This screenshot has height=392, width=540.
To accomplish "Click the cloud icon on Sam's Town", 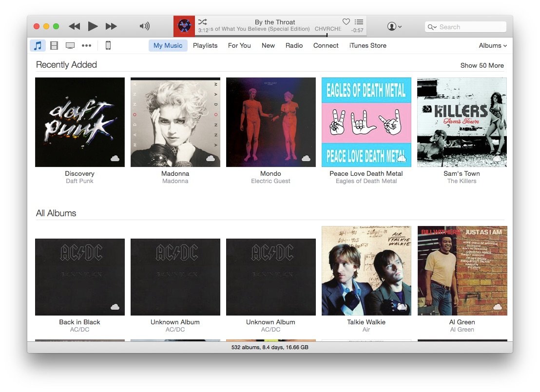I will point(497,158).
